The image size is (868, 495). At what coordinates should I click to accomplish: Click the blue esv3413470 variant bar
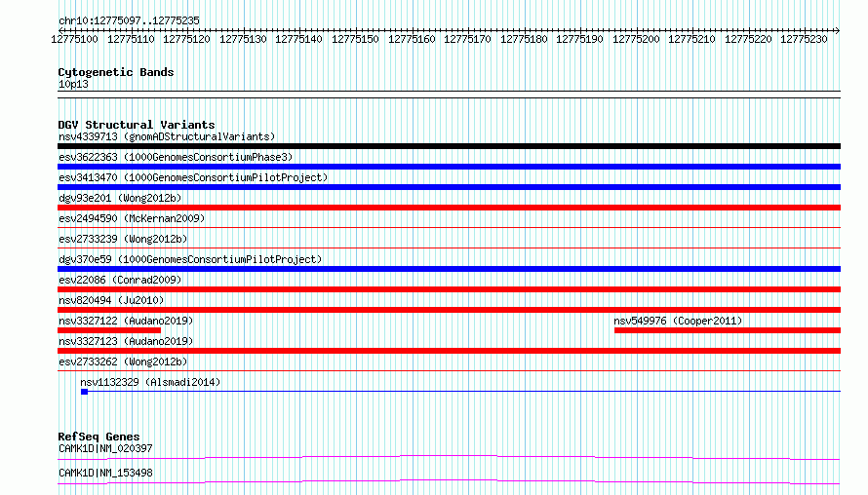pyautogui.click(x=449, y=187)
